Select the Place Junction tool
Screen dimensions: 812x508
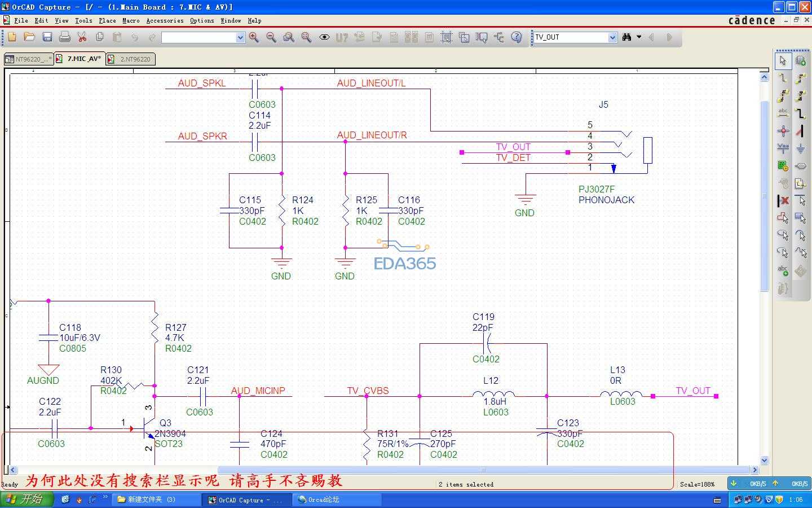coord(783,131)
